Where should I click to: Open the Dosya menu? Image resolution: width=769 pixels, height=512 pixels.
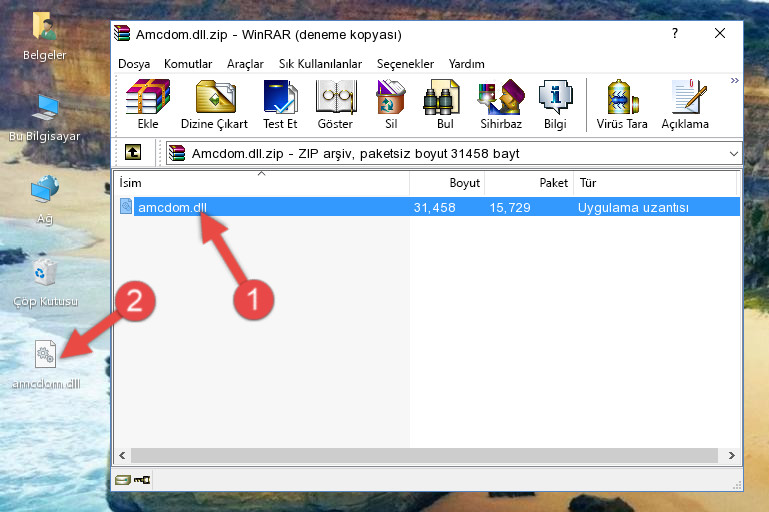pyautogui.click(x=134, y=64)
